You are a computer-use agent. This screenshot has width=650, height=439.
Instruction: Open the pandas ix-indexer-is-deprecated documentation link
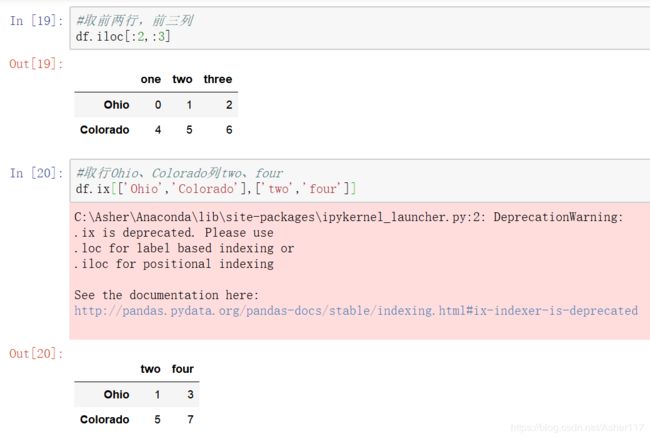point(356,310)
